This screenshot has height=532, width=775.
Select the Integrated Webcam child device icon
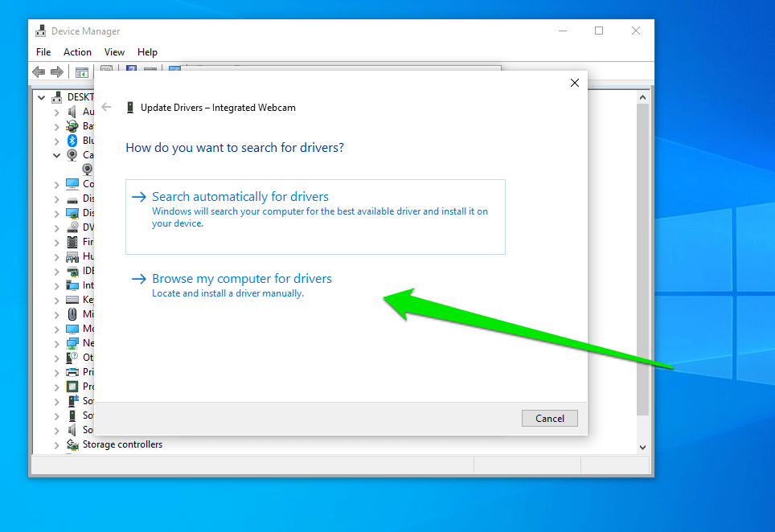pos(87,170)
